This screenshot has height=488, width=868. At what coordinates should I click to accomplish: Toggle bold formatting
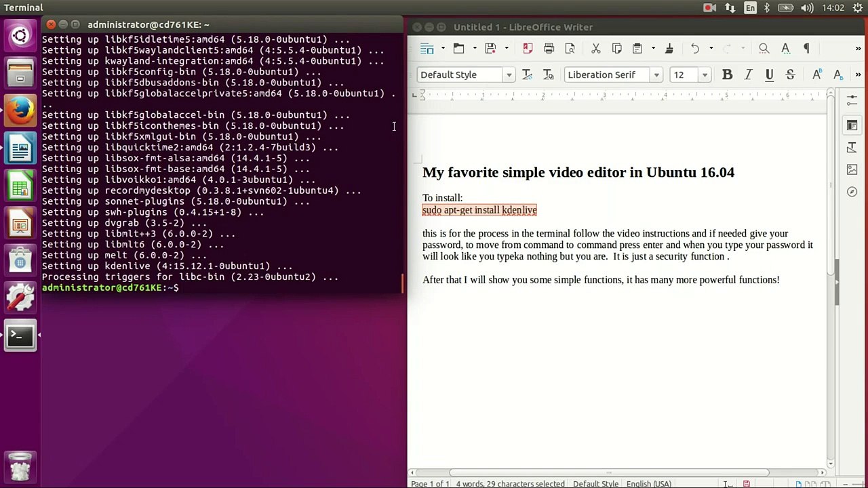(x=727, y=75)
